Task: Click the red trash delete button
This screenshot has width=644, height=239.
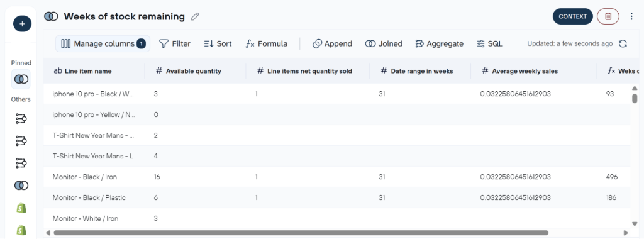Action: coord(608,16)
